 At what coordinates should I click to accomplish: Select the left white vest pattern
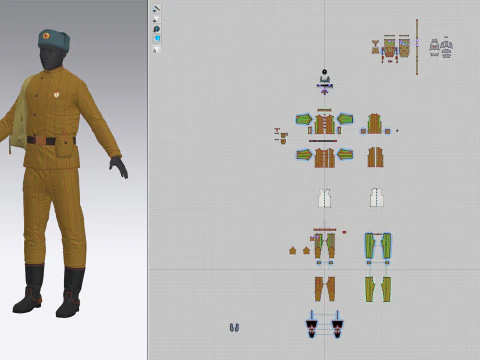point(325,198)
